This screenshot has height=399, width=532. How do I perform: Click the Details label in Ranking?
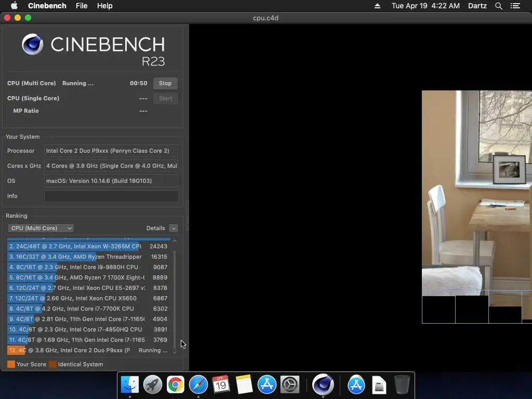pyautogui.click(x=155, y=228)
